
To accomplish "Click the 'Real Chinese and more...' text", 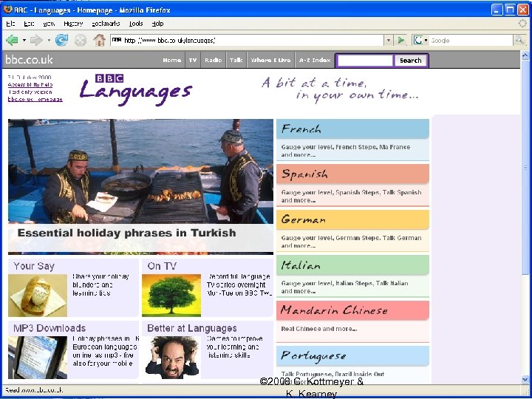I will click(319, 329).
